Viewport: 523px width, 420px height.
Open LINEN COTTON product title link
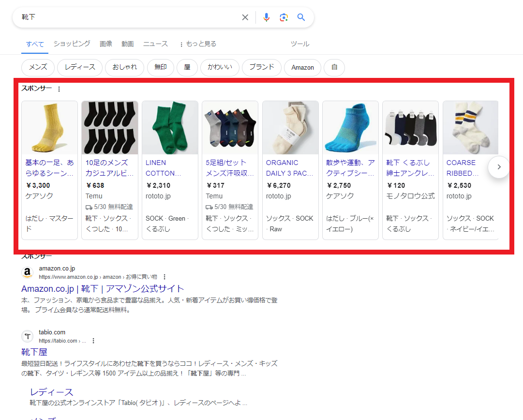point(164,168)
